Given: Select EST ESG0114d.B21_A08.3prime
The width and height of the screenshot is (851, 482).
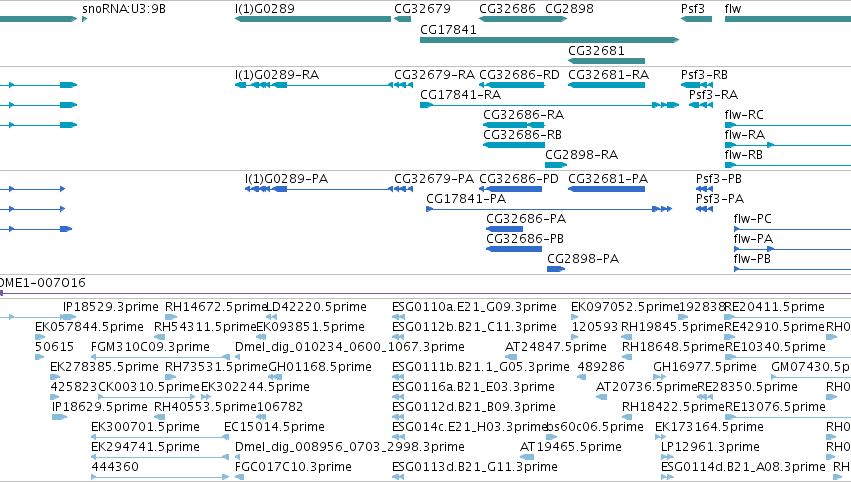Looking at the screenshot, I should point(667,477).
